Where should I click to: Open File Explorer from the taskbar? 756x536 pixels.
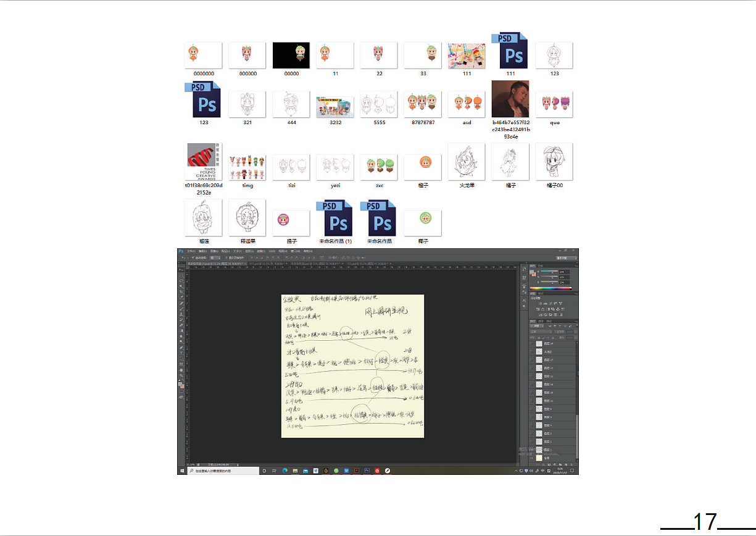(x=295, y=471)
